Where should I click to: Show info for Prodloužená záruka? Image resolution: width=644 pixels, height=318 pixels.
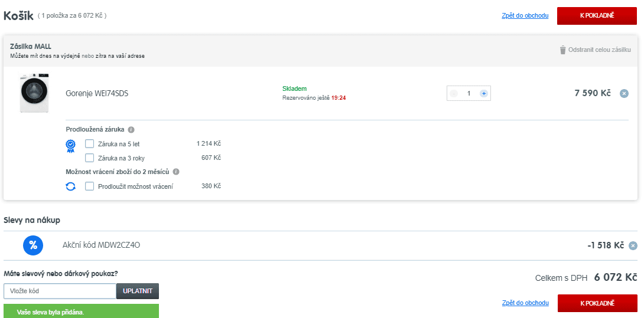[x=131, y=130]
